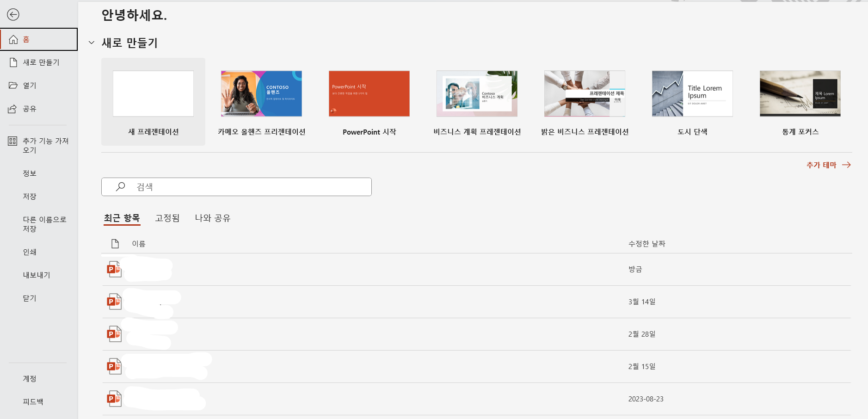
Task: Create a blank 새 프레젠테이션
Action: [x=153, y=102]
